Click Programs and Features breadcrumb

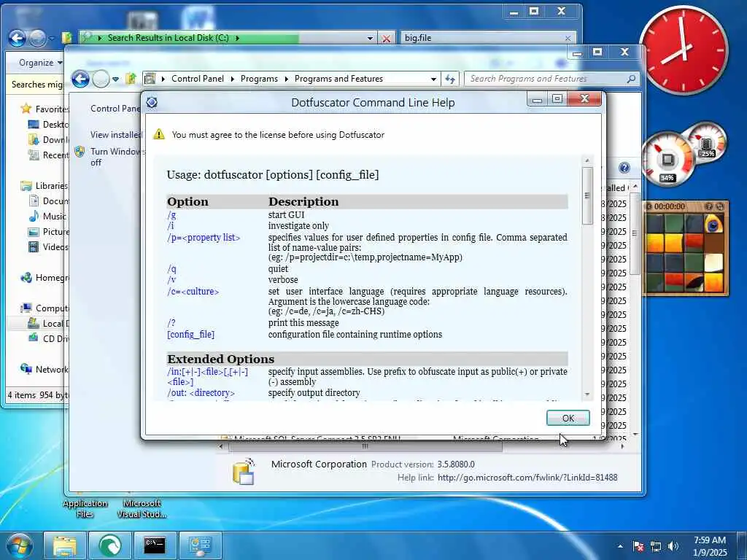point(338,79)
